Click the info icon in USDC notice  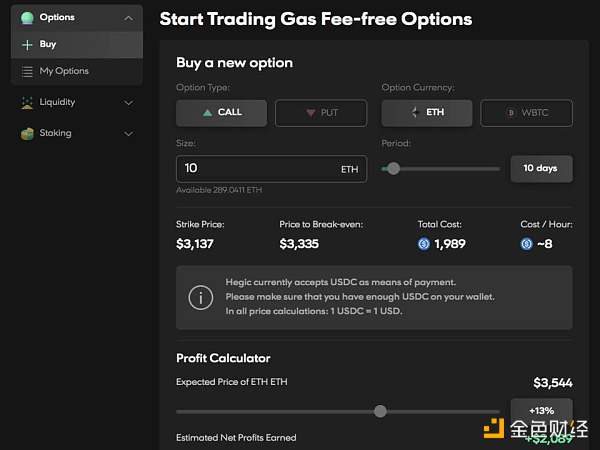click(201, 297)
